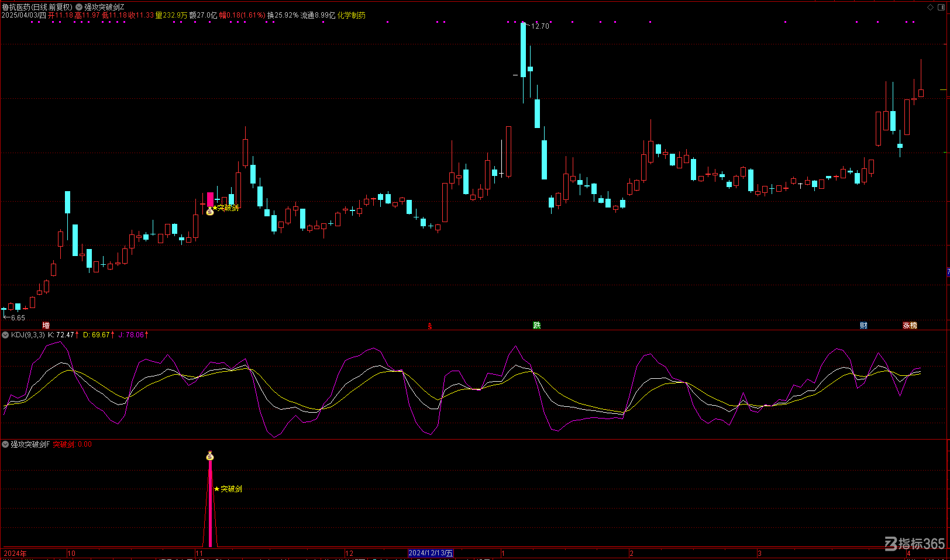Click the closing price 收11.33
Image resolution: width=950 pixels, height=560 pixels.
141,15
